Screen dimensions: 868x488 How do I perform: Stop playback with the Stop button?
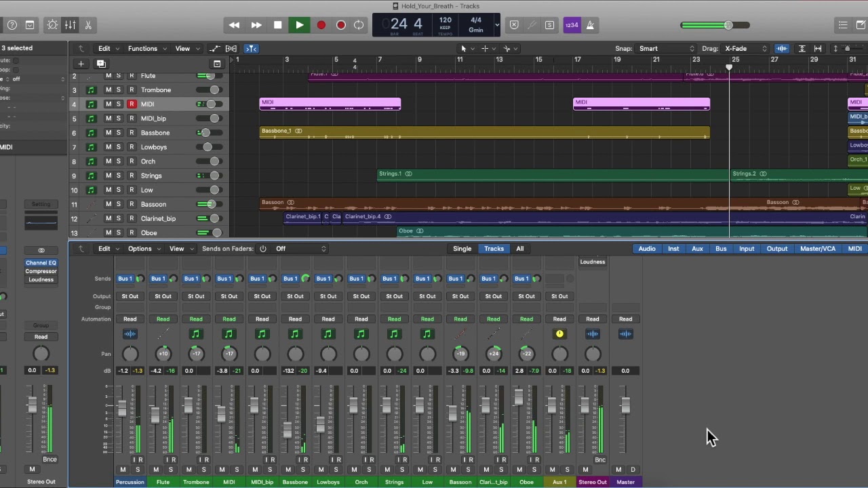coord(277,25)
